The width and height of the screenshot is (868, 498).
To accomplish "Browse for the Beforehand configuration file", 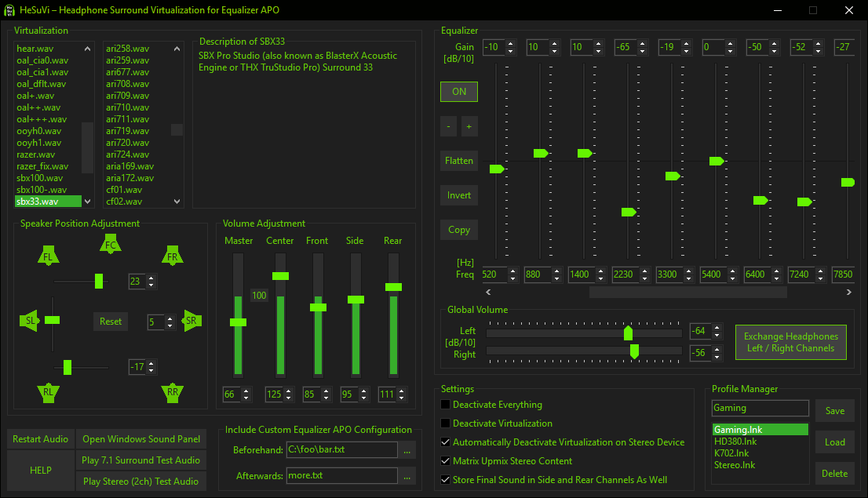I will [x=407, y=450].
